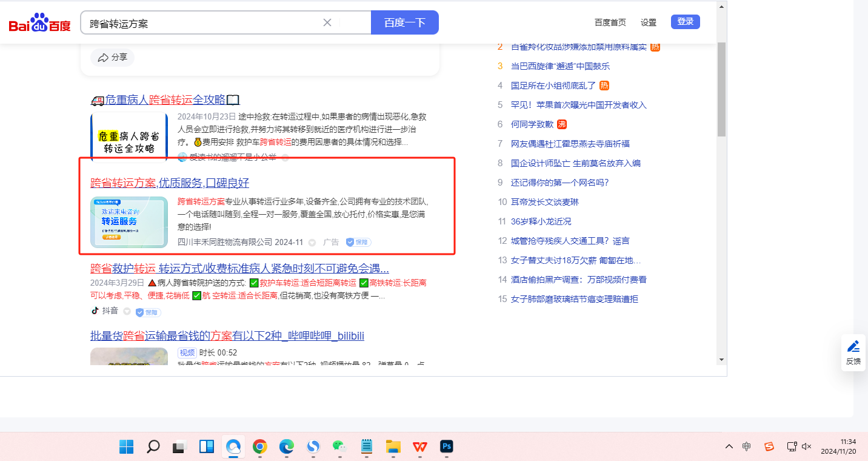This screenshot has width=868, height=461.
Task: Click the 分享 share button
Action: [x=113, y=57]
